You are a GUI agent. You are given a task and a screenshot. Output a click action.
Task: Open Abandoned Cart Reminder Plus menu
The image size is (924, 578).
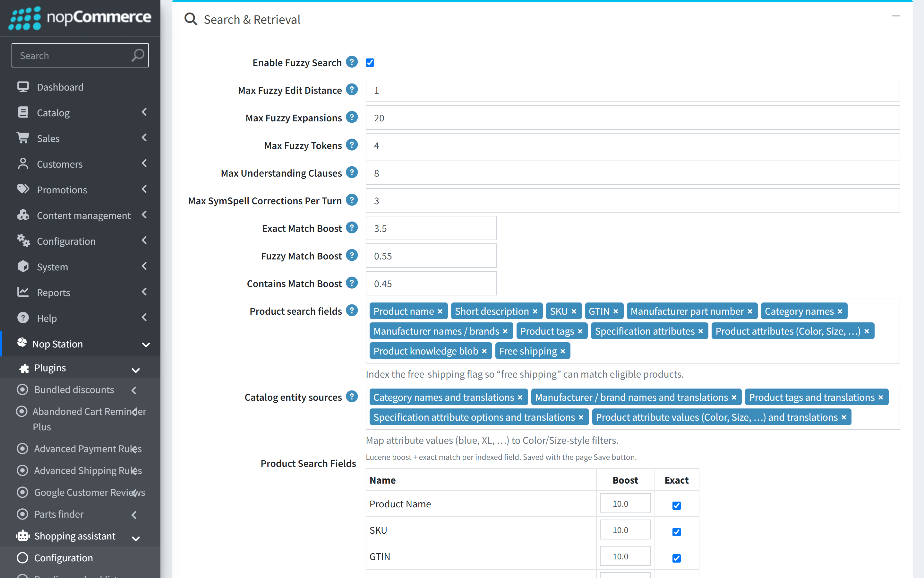[80, 419]
